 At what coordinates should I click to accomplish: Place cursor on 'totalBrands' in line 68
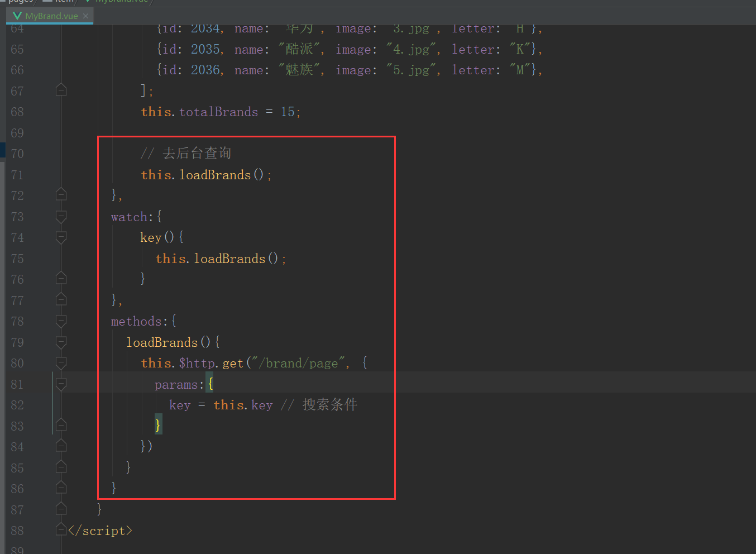pyautogui.click(x=218, y=112)
